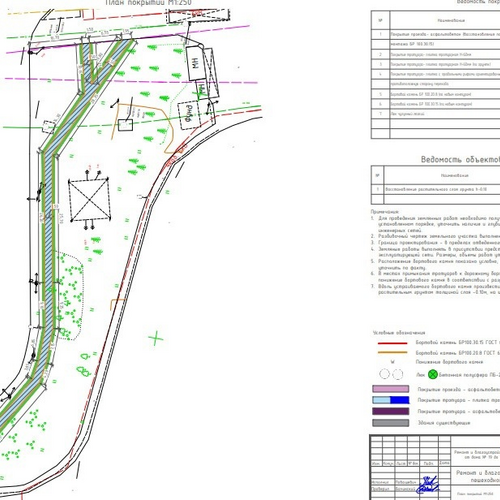This screenshot has width=500, height=500.
Task: Click the green cross marker on the plan
Action: 156,339
